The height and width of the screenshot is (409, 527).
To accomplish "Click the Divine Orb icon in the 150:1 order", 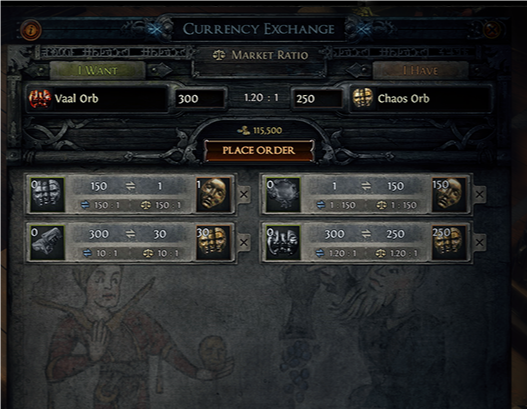I will (213, 194).
